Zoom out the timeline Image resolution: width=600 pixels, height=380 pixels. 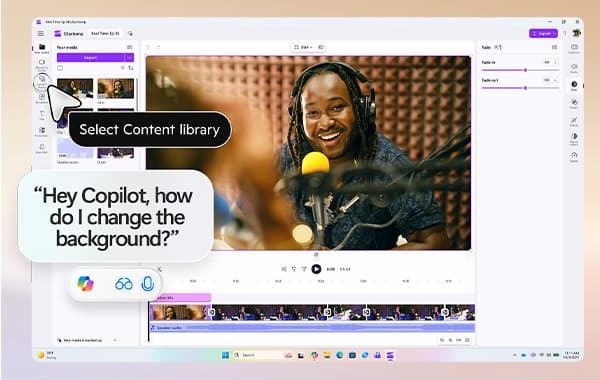442,340
